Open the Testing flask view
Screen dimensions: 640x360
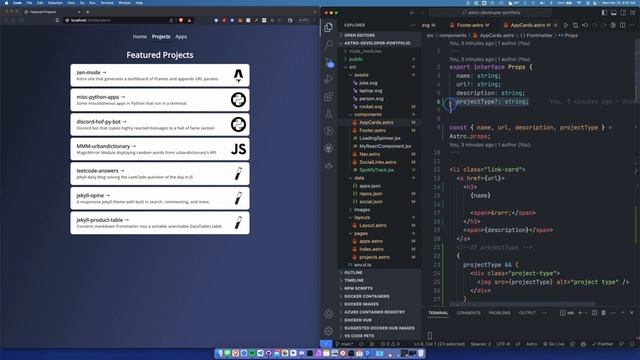329,114
